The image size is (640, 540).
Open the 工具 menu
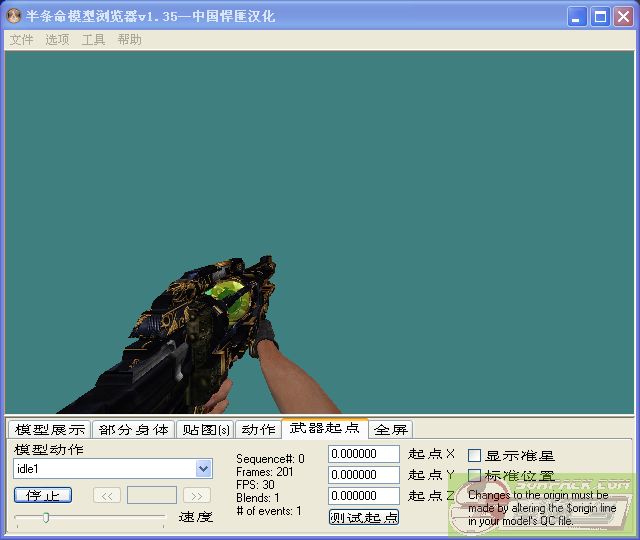click(93, 40)
